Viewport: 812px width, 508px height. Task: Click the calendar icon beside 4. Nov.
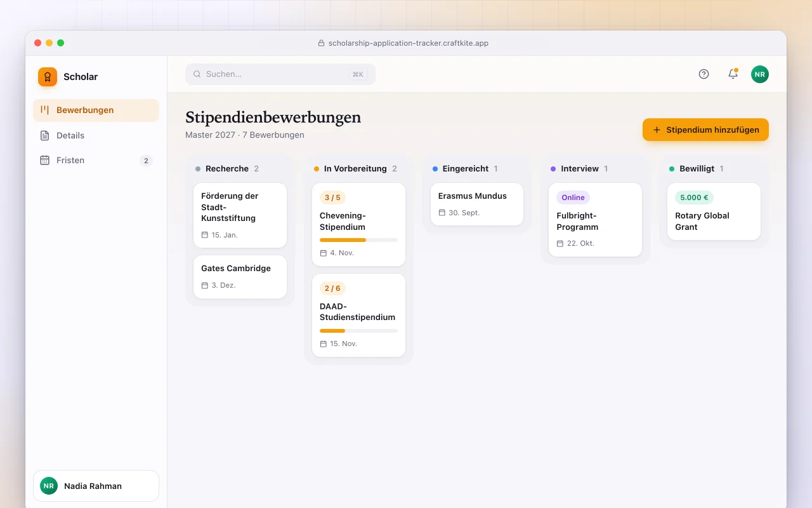point(324,253)
